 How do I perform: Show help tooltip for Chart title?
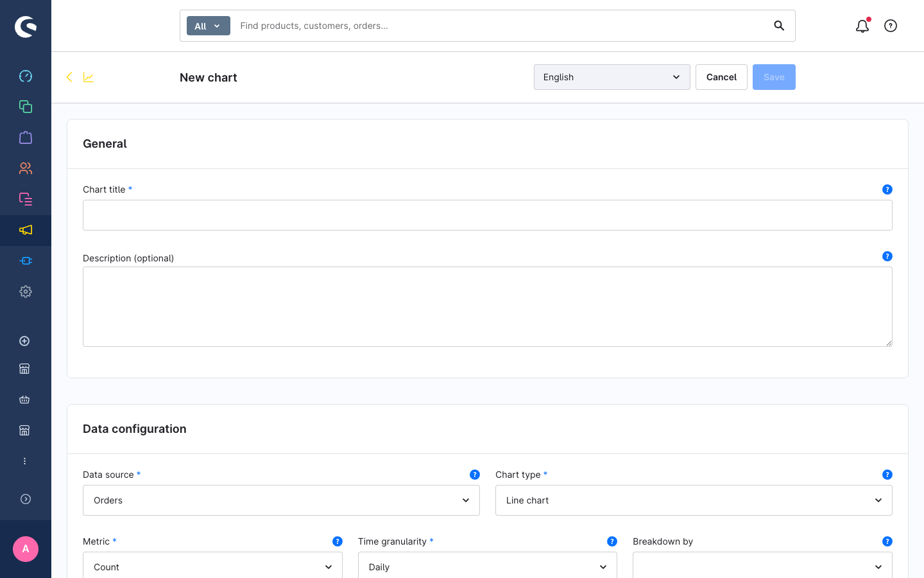point(887,189)
